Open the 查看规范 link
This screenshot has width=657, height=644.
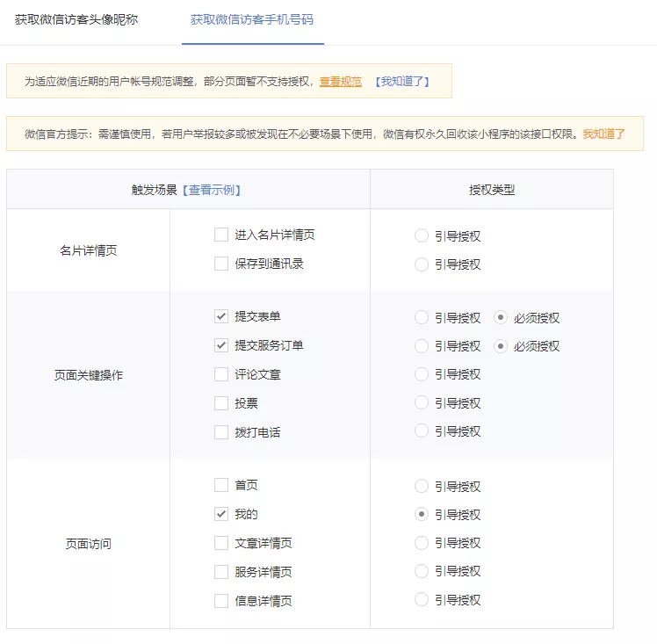click(x=340, y=82)
